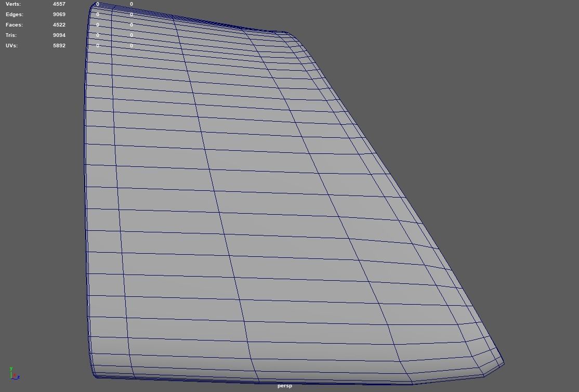
Task: Click the XYZ axis orientation gizmo
Action: 15,373
